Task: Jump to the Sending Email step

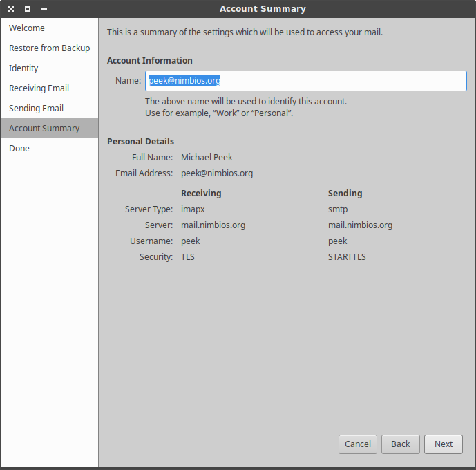Action: point(36,109)
